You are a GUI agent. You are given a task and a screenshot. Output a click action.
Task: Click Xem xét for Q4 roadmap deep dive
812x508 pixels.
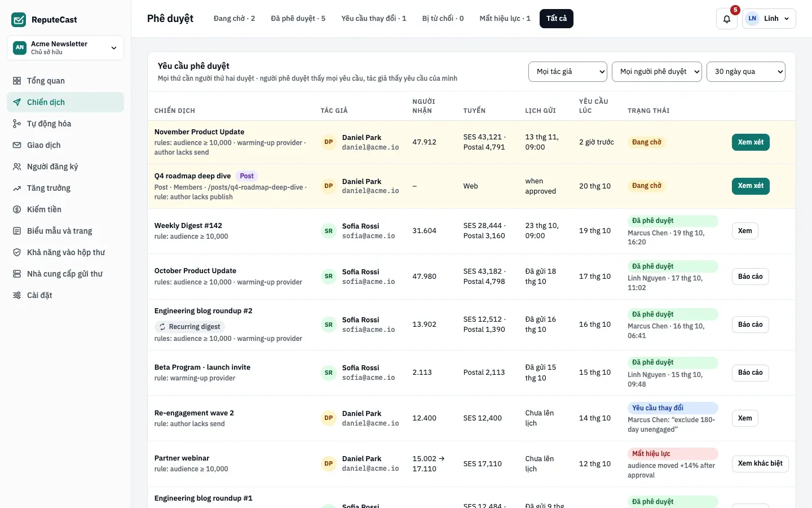pos(751,186)
